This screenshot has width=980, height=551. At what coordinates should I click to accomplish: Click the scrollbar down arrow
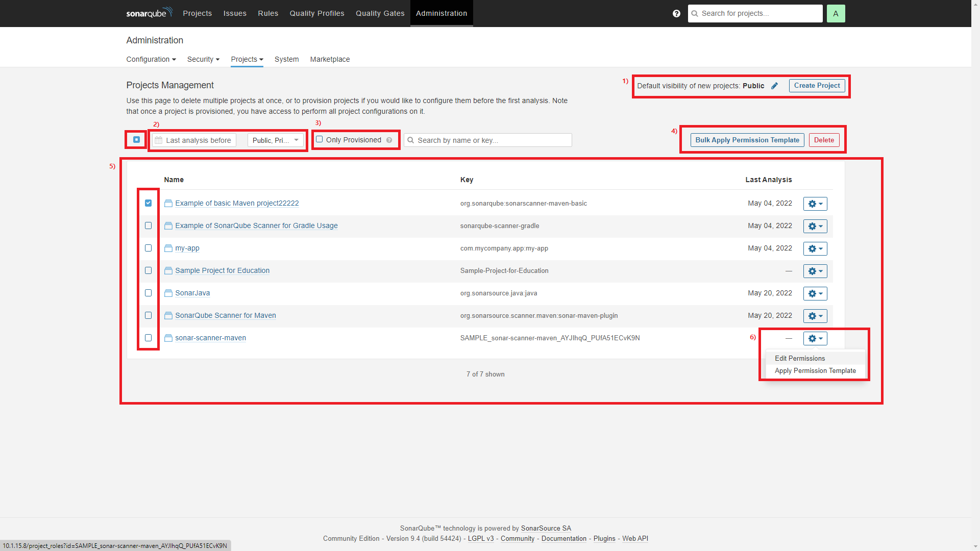975,546
